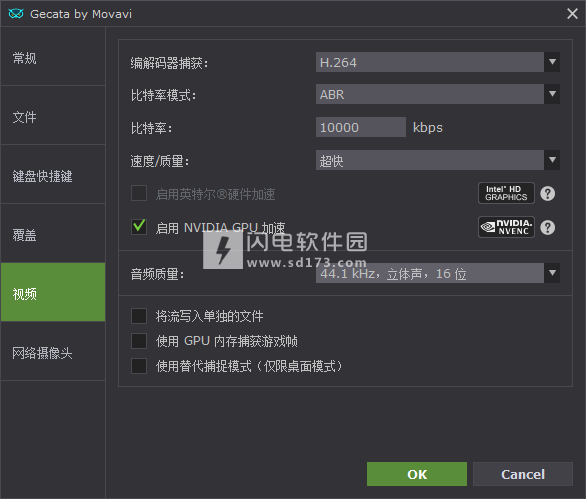Click the 将流写入单独的文件 label
586x499 pixels.
tap(209, 316)
